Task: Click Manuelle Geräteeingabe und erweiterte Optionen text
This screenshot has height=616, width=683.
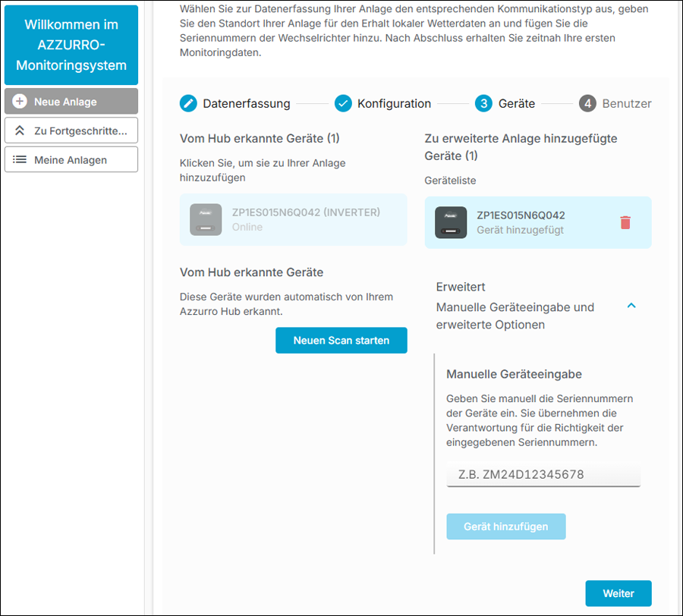Action: (515, 316)
